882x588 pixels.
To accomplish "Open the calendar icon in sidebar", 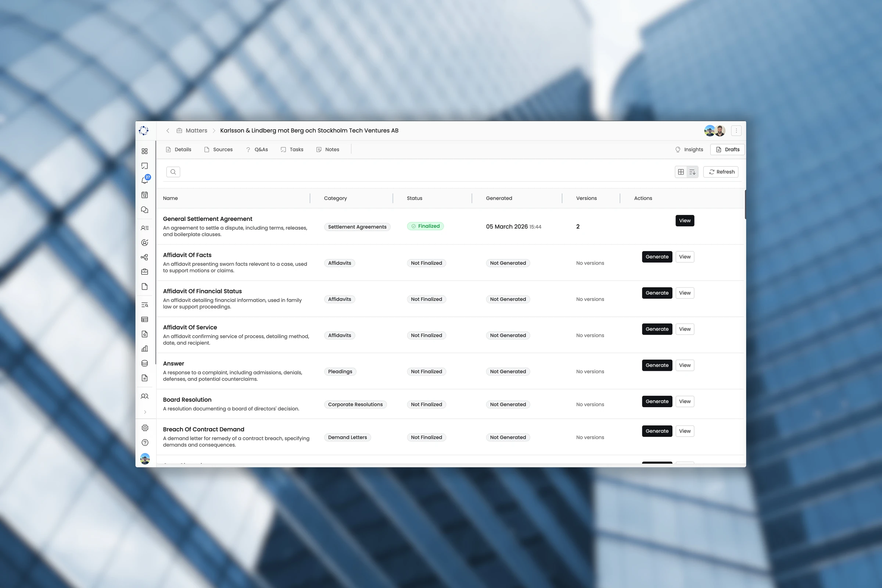I will [145, 195].
